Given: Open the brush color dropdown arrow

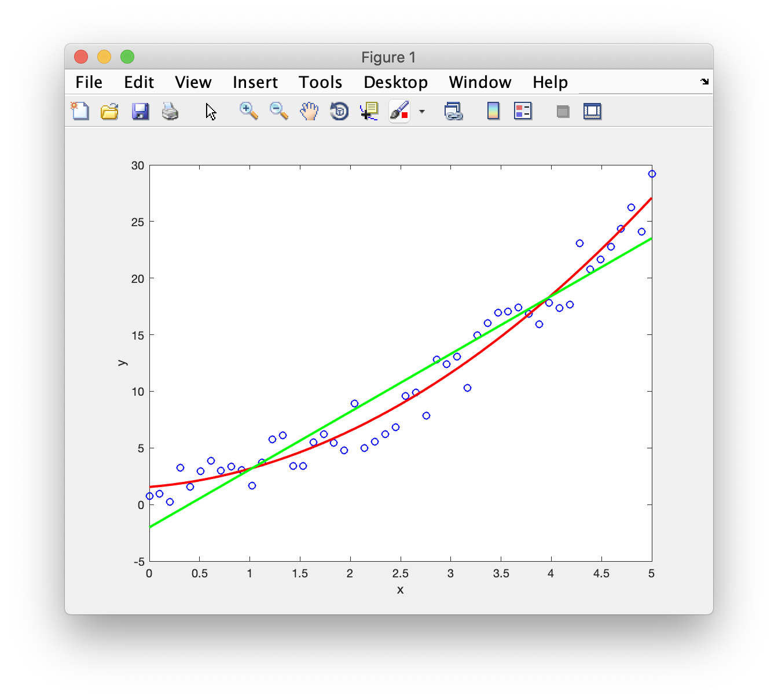Looking at the screenshot, I should click(x=422, y=111).
